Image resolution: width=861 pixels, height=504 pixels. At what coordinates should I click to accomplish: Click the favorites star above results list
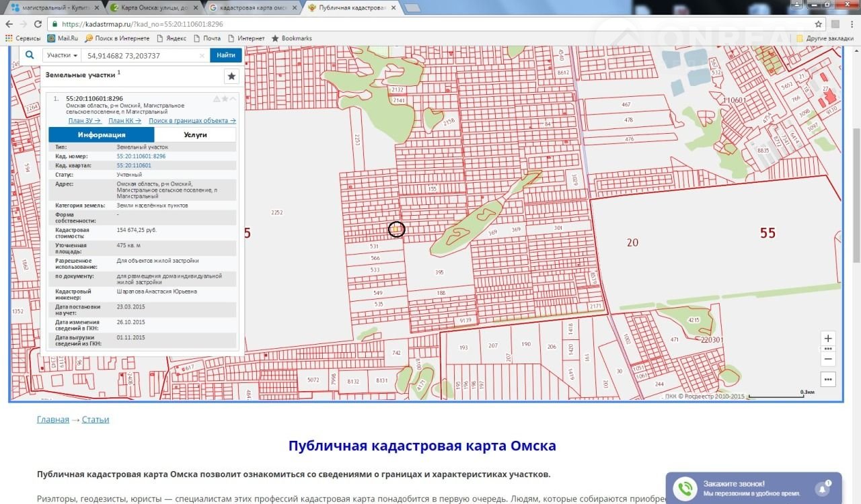tap(231, 76)
